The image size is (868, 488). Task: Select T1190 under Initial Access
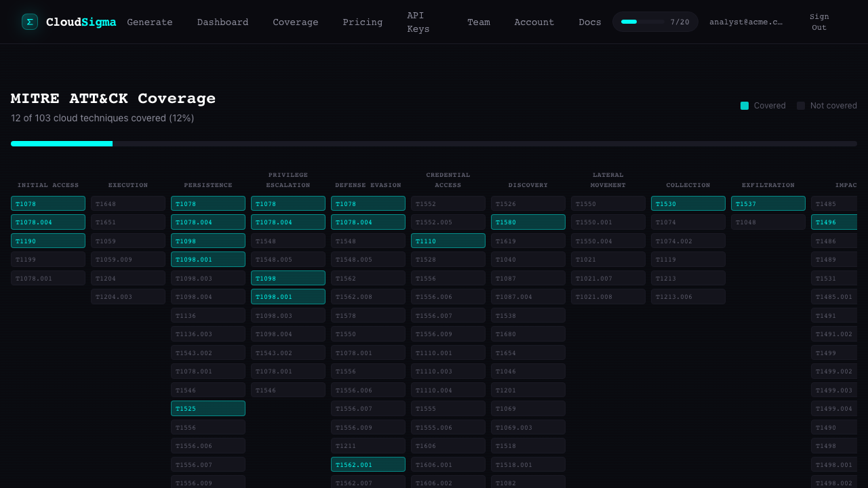[48, 241]
